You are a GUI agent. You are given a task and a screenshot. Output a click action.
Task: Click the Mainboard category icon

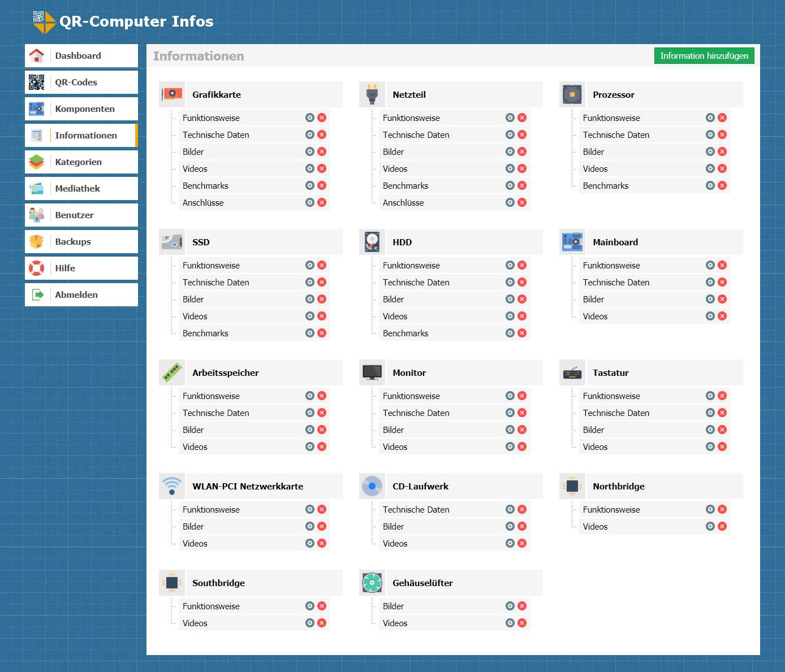pyautogui.click(x=572, y=242)
